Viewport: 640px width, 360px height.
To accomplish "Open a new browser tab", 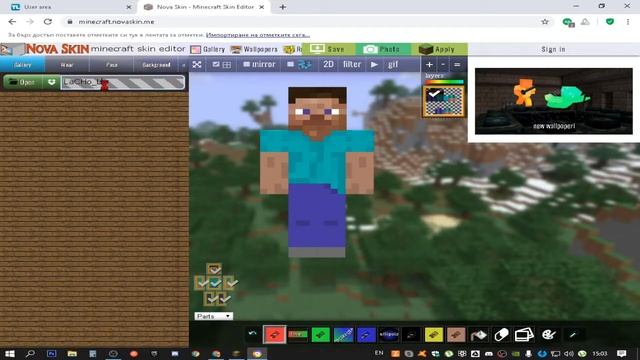I will [282, 7].
